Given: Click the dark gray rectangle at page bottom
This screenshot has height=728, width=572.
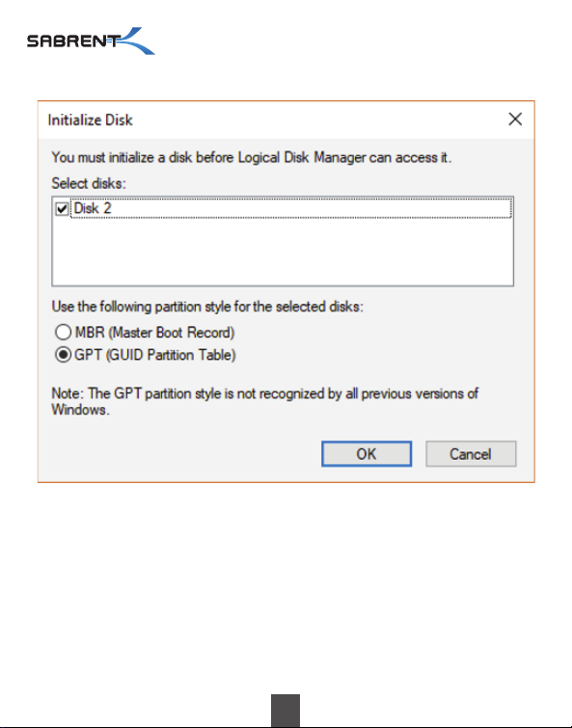Looking at the screenshot, I should coord(286,711).
